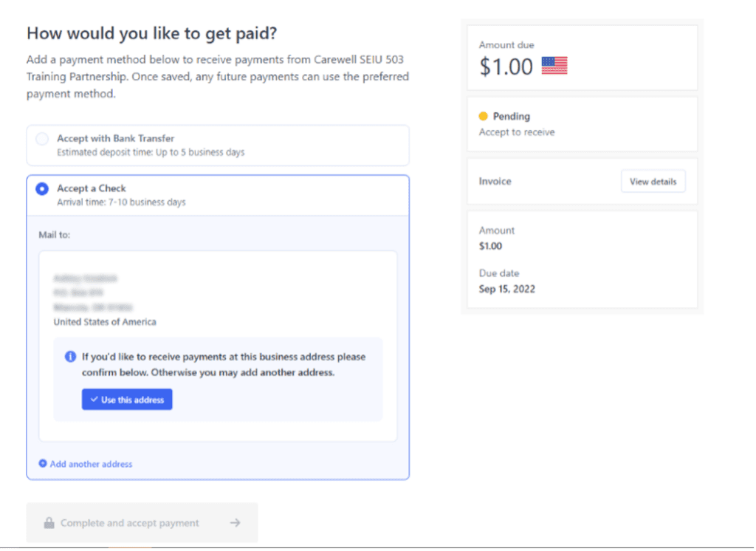The width and height of the screenshot is (756, 551).
Task: Click the blurred mailing address block
Action: pos(93,292)
